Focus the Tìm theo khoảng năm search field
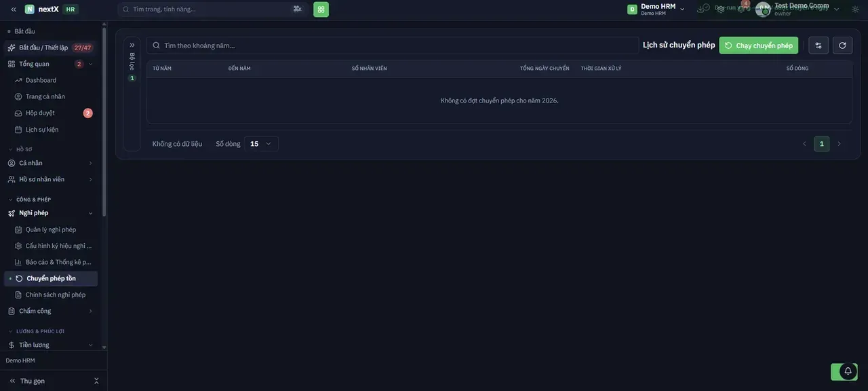 393,45
